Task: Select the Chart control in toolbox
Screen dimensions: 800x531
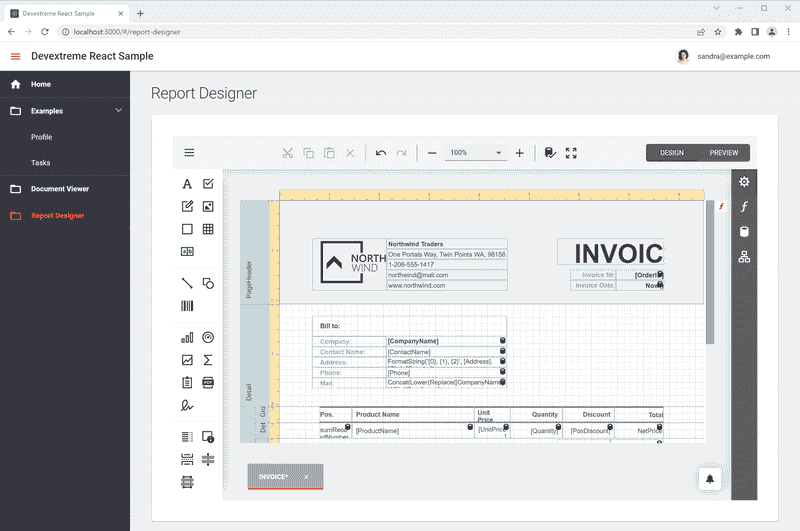Action: click(187, 337)
